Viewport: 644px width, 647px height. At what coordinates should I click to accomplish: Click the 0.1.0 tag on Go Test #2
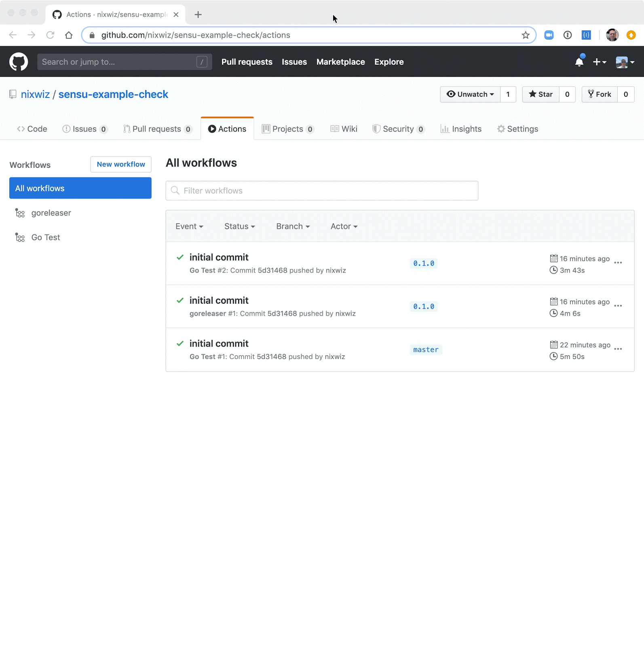click(424, 264)
